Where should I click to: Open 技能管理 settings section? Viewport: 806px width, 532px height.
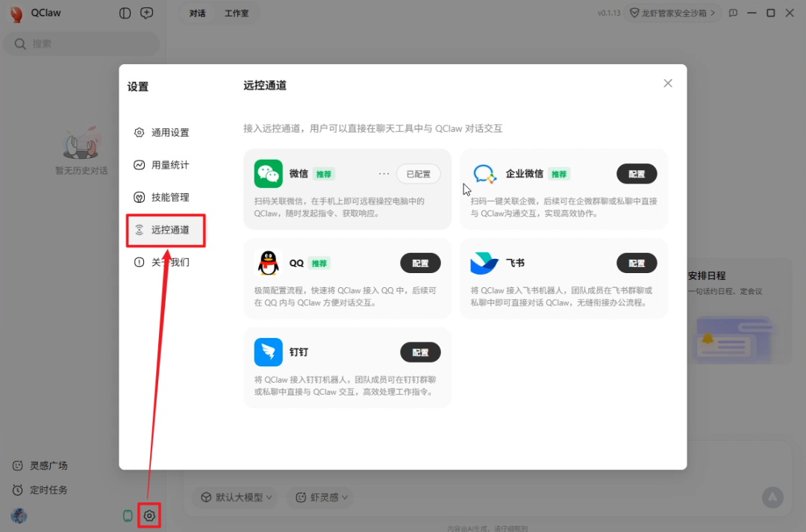point(169,197)
